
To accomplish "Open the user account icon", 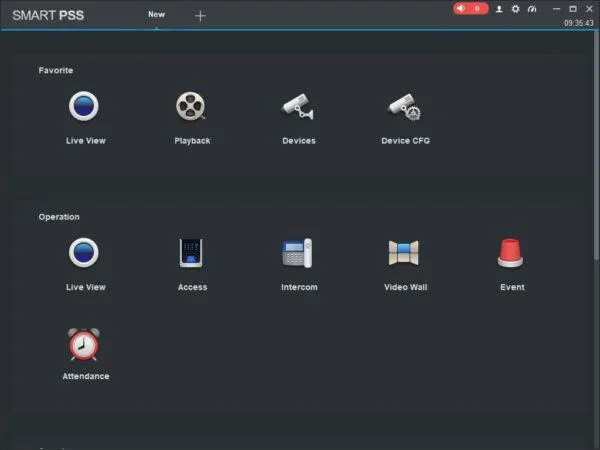I will pyautogui.click(x=499, y=9).
